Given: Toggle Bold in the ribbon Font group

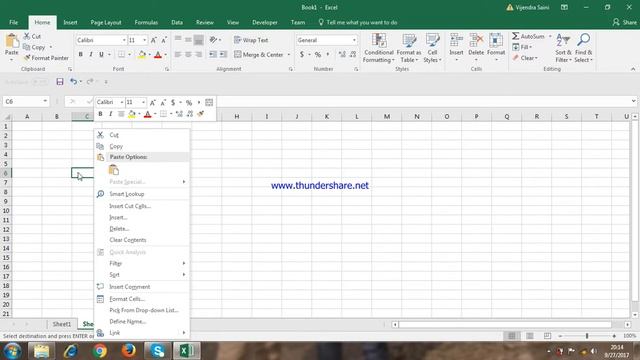Looking at the screenshot, I should 80,54.
